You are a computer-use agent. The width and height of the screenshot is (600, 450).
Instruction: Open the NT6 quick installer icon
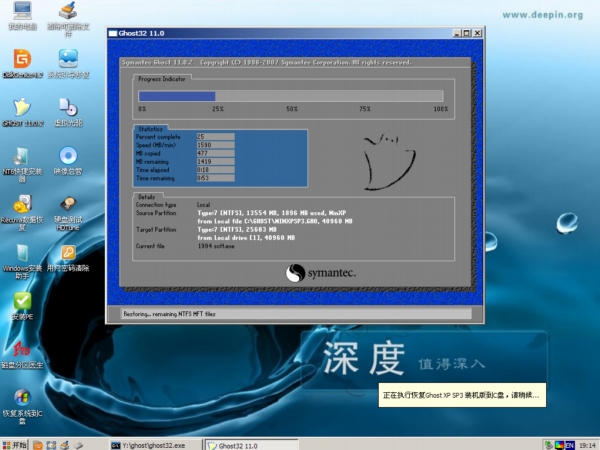[x=22, y=165]
